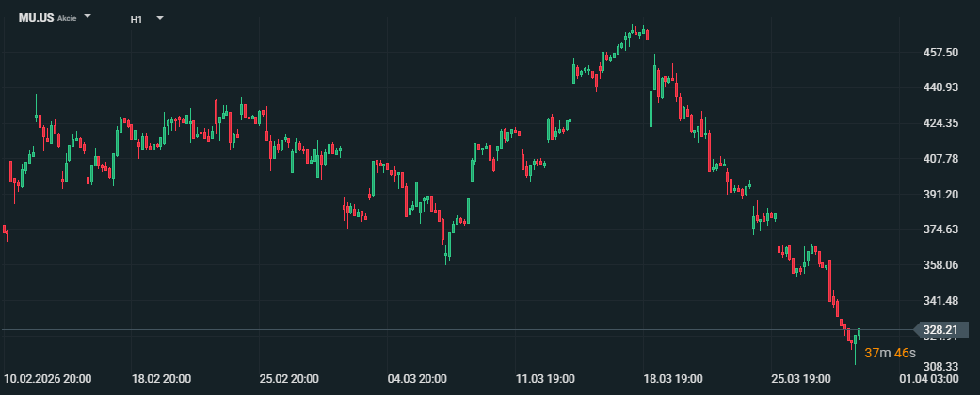The width and height of the screenshot is (980, 395).
Task: Click the 374.63 price axis label
Action: tap(940, 229)
